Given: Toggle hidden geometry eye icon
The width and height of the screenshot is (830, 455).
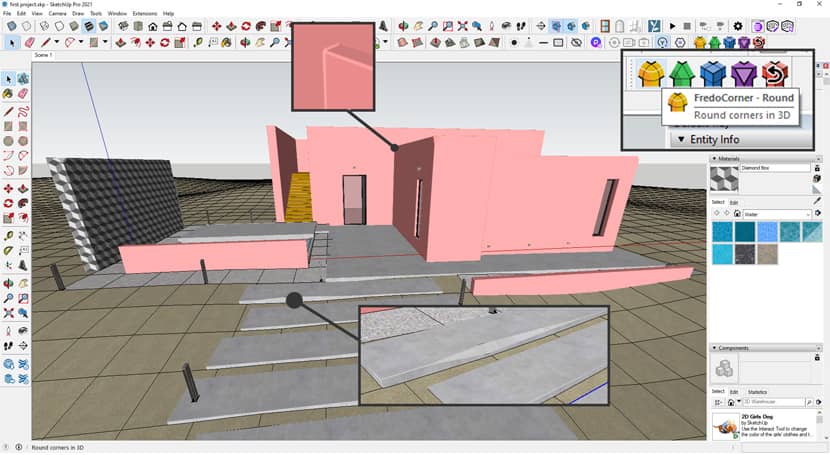Looking at the screenshot, I should 576,42.
